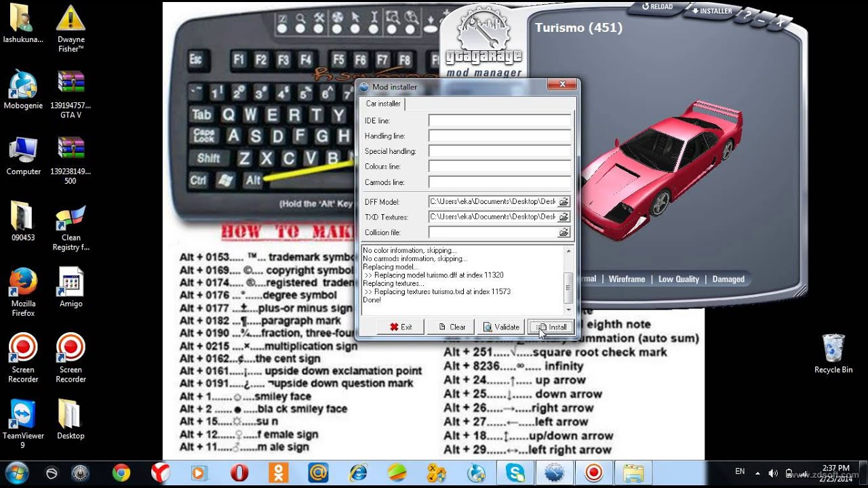This screenshot has height=488, width=868.
Task: Browse for the TXD Textures file
Action: coord(564,217)
